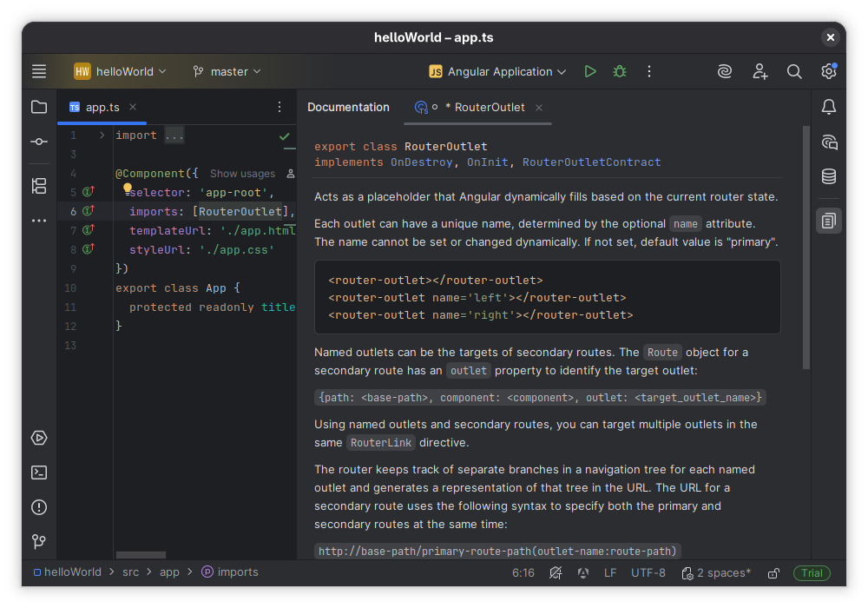Show the Problems tool window
The width and height of the screenshot is (868, 608).
(39, 507)
